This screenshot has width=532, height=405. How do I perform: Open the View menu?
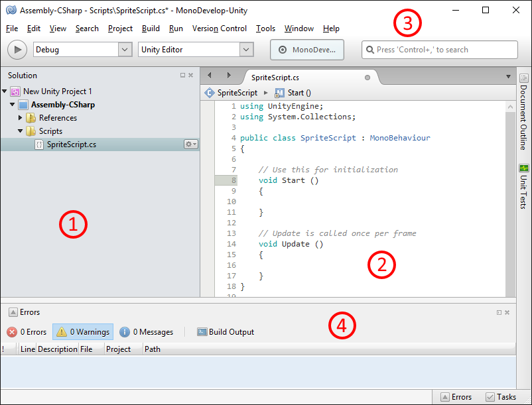(58, 29)
